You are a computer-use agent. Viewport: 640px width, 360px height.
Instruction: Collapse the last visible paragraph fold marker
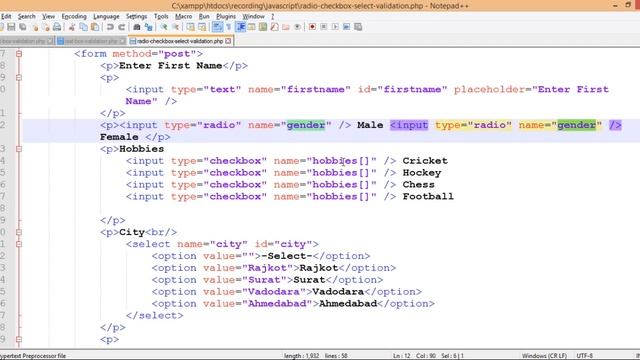tap(19, 339)
